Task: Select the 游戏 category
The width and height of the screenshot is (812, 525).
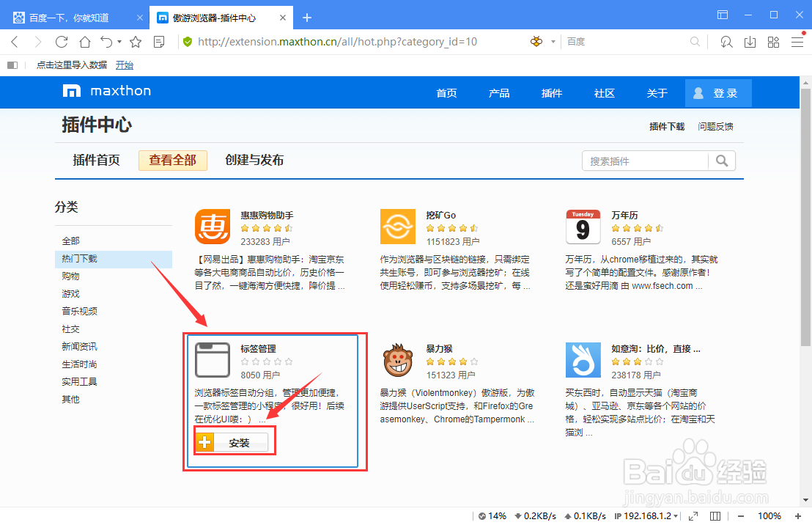Action: pyautogui.click(x=71, y=294)
